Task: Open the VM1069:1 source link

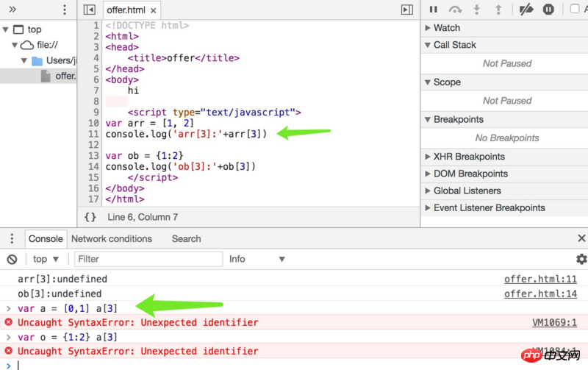Action: (554, 323)
